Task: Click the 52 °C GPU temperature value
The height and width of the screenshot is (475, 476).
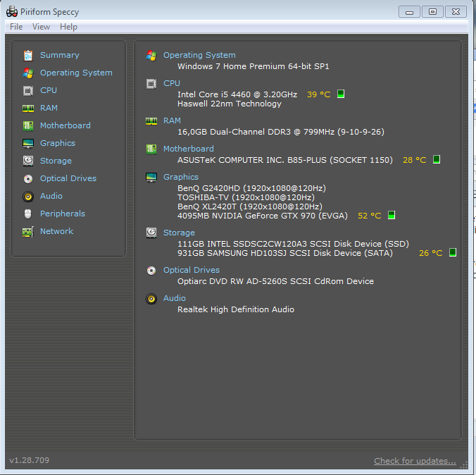Action: tap(370, 216)
